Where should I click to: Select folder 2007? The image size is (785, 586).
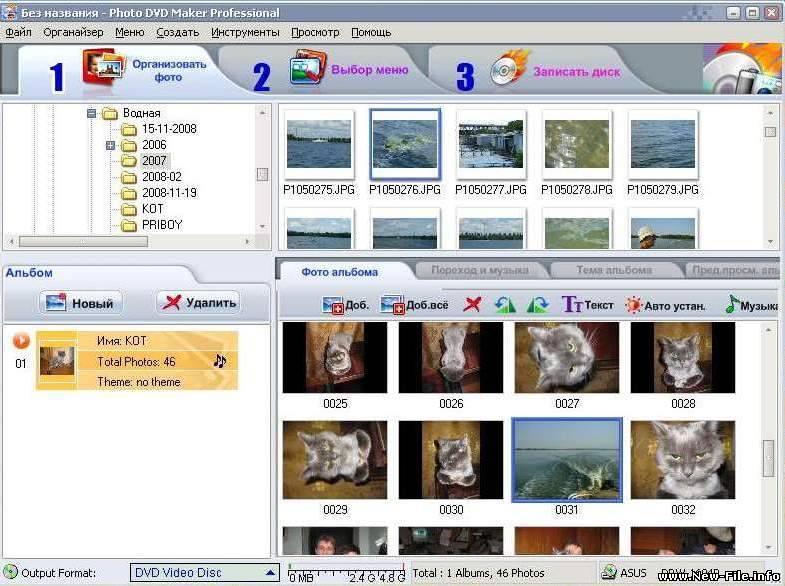(154, 161)
